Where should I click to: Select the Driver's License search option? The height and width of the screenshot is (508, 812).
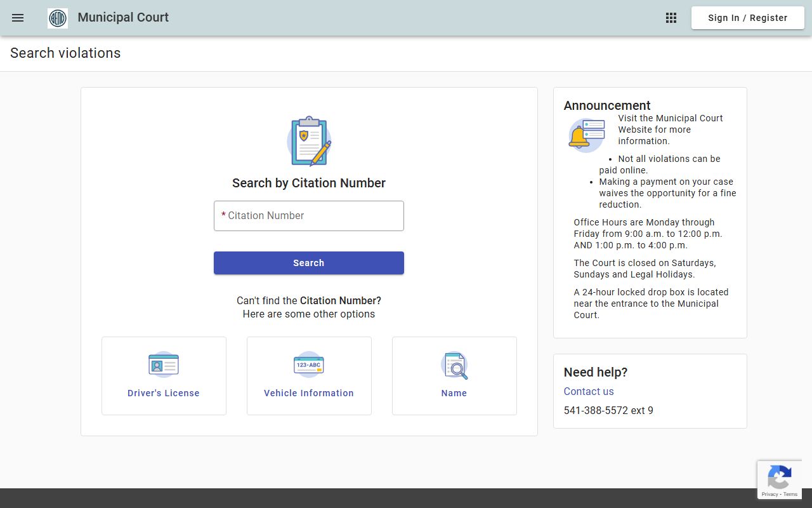pos(164,376)
